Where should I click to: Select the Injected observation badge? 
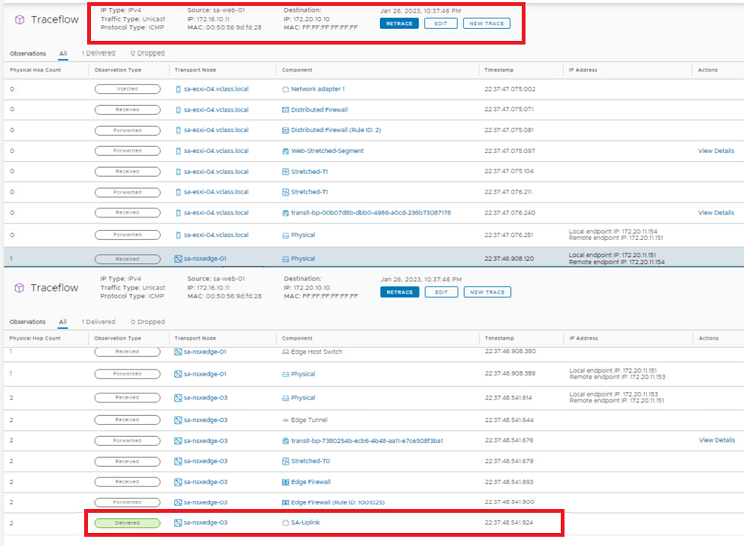127,89
